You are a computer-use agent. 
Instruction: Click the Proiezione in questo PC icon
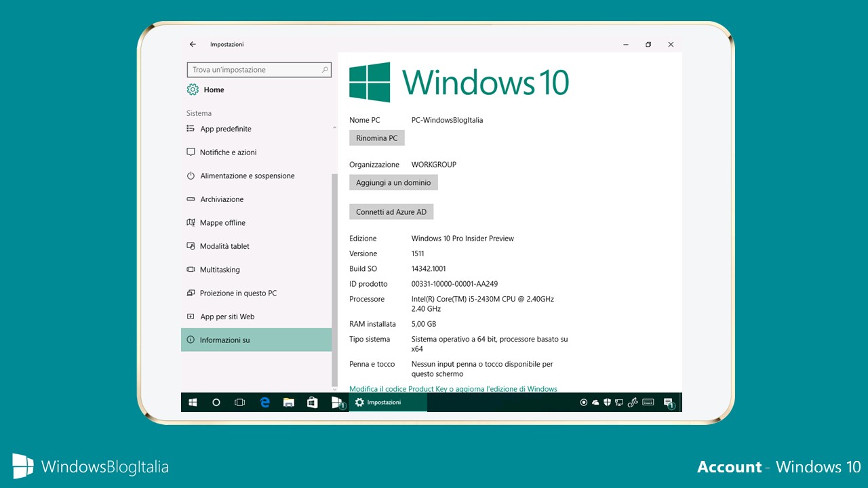click(191, 293)
